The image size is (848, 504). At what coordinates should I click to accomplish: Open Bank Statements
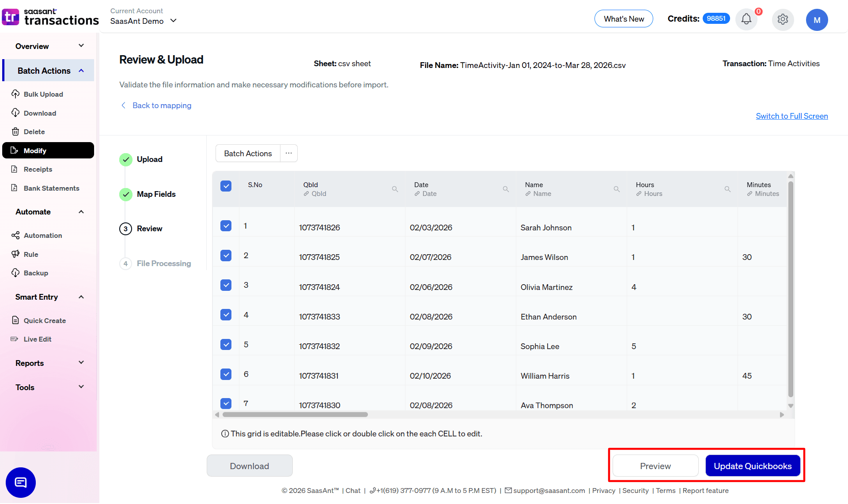click(x=51, y=188)
